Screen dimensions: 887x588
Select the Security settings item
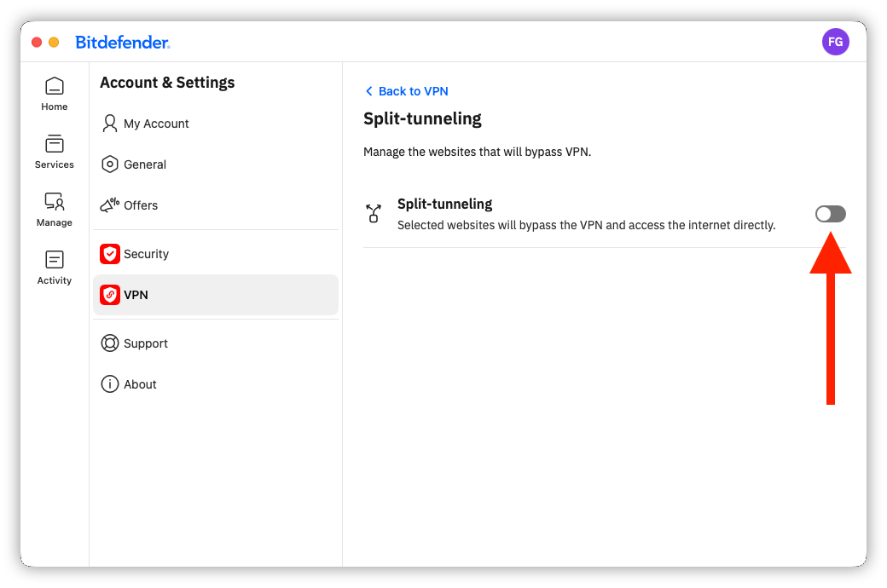point(216,254)
